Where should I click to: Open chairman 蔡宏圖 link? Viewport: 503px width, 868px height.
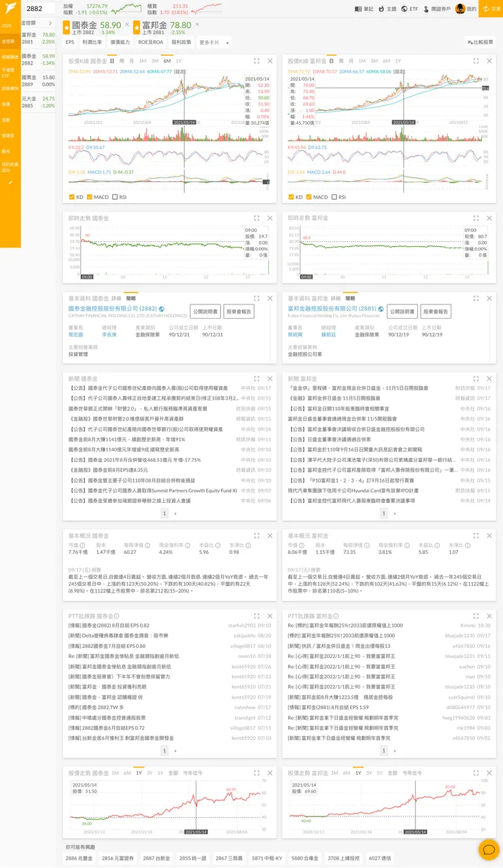tap(75, 334)
